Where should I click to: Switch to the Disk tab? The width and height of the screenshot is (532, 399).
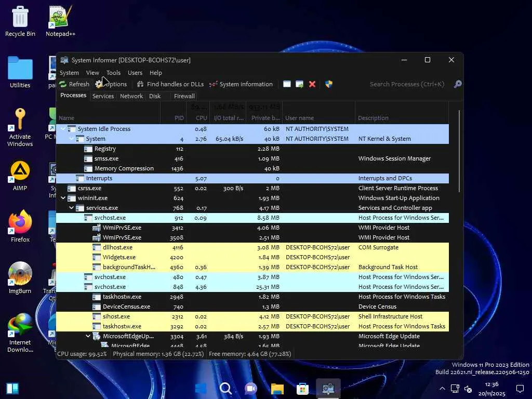pos(155,96)
